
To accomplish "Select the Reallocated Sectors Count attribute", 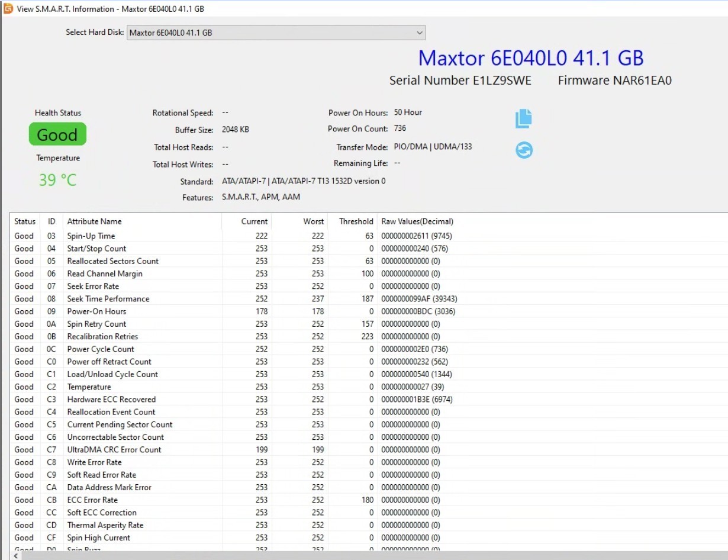I will coord(369,261).
